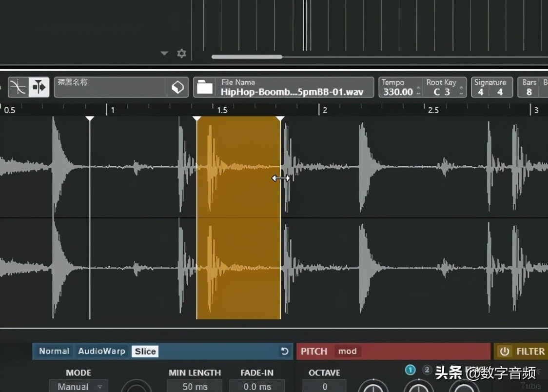The height and width of the screenshot is (392, 548).
Task: Switch to the Normal tab
Action: tap(54, 351)
